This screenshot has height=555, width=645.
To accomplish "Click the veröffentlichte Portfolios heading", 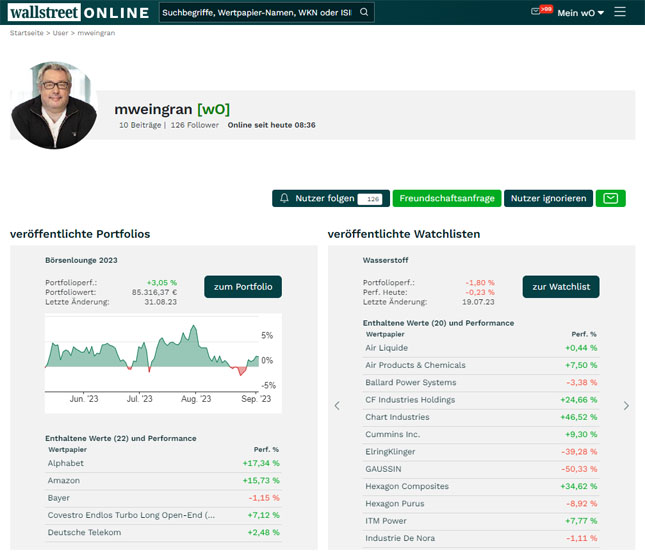I will click(80, 234).
